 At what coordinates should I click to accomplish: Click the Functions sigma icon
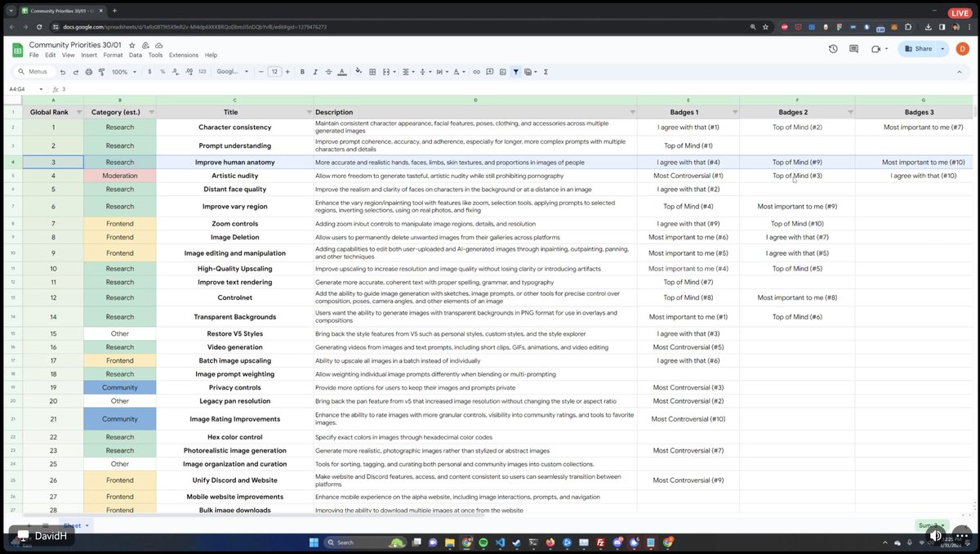coord(546,71)
